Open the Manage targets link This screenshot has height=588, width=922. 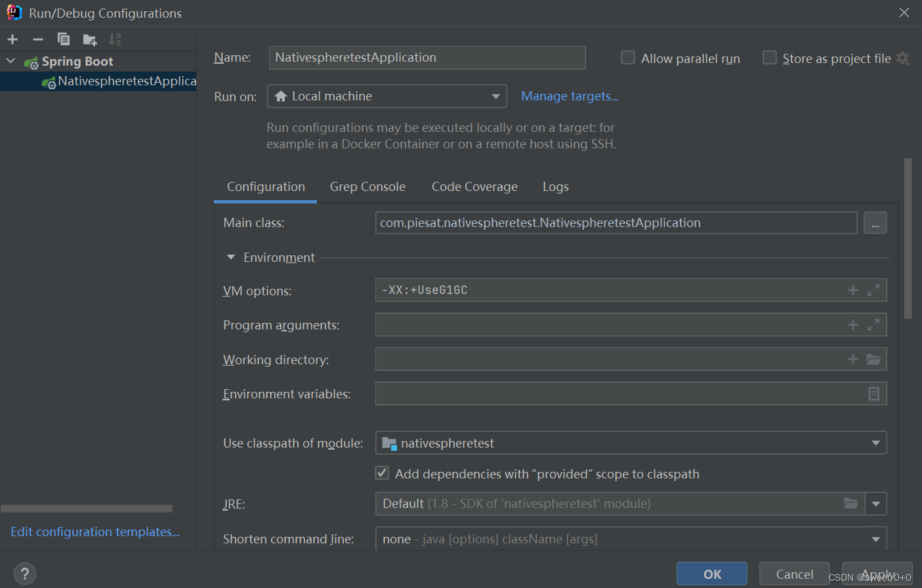(570, 96)
